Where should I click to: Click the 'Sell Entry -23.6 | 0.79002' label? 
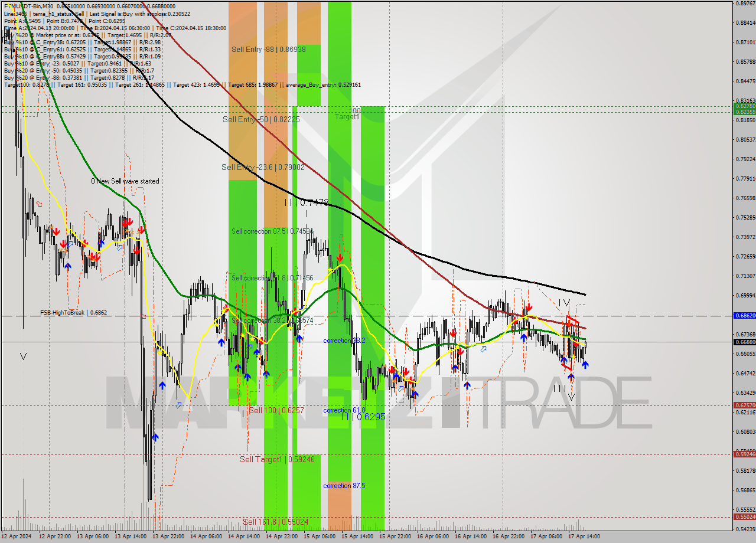tap(263, 167)
